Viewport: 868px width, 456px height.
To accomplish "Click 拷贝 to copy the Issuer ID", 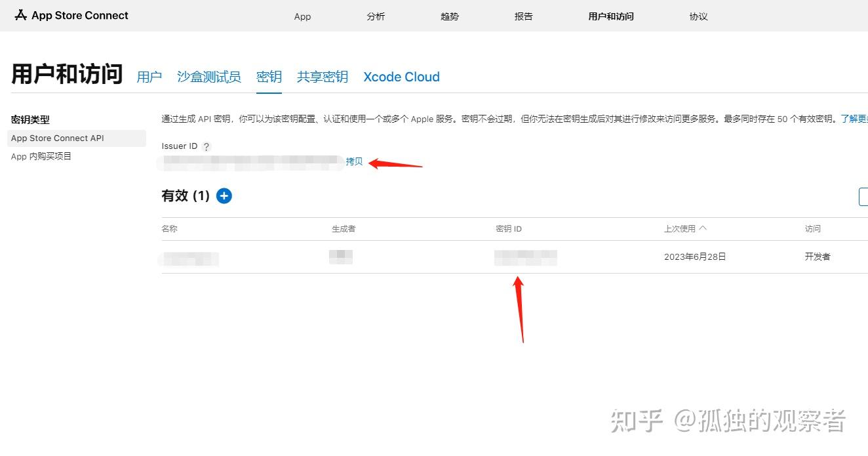I will point(354,161).
